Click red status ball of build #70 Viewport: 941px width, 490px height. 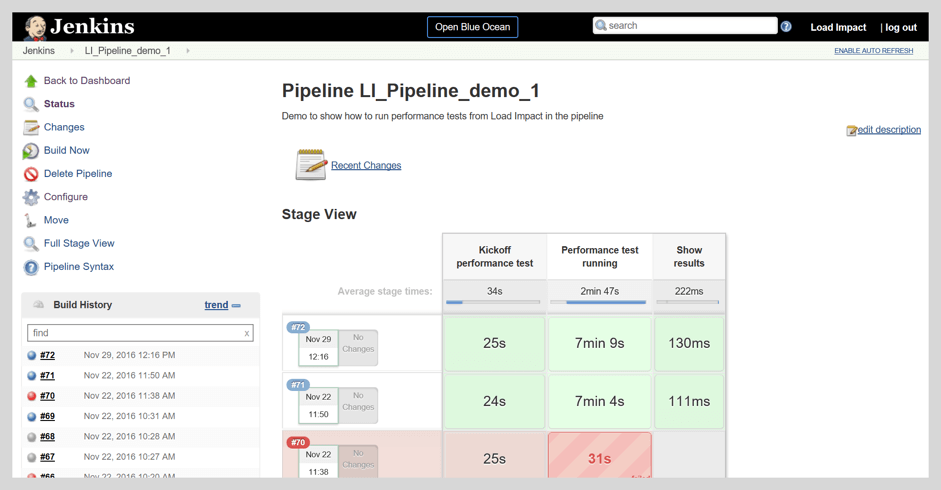32,396
